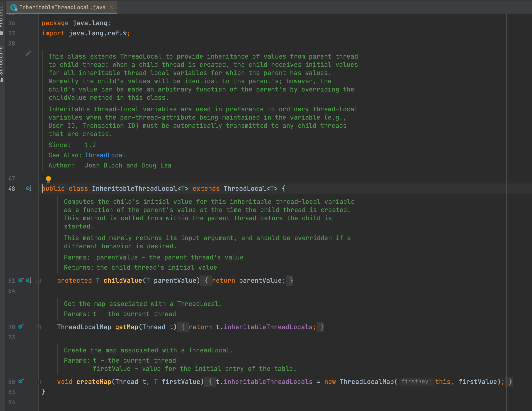Click the firstKey: parameter hint

416,381
